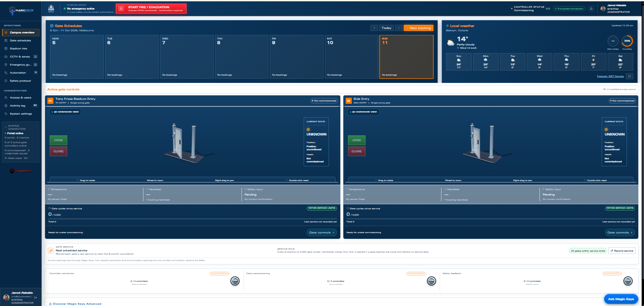This screenshot has height=306, width=644.
Task: Jump to Today in the schedule
Action: point(386,28)
